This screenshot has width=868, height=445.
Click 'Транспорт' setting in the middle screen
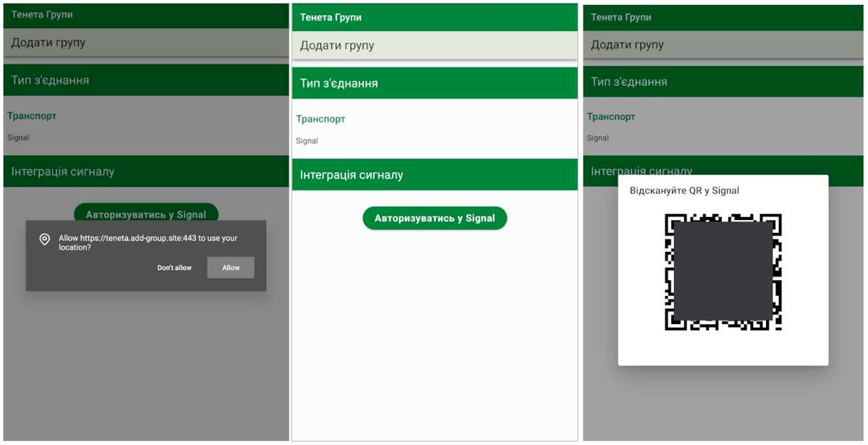click(x=320, y=119)
